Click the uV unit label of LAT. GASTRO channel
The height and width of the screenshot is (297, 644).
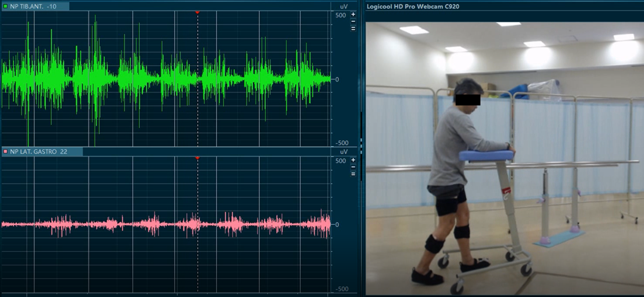(x=343, y=152)
